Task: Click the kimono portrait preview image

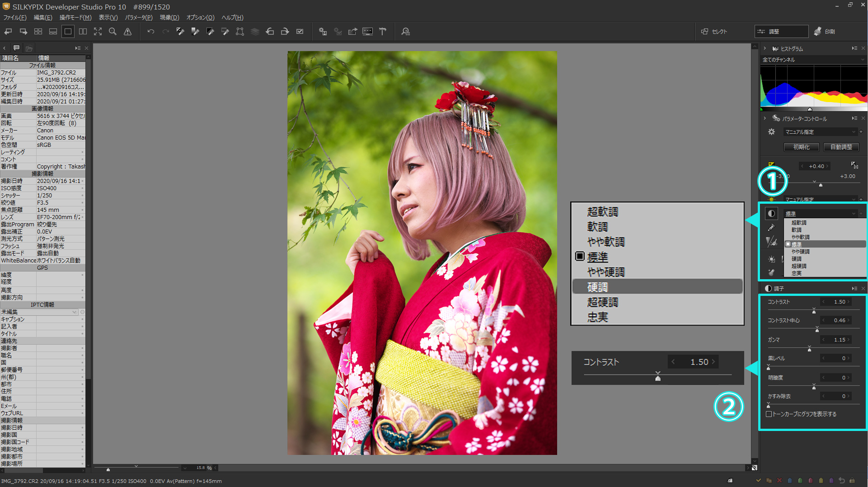Action: click(422, 253)
